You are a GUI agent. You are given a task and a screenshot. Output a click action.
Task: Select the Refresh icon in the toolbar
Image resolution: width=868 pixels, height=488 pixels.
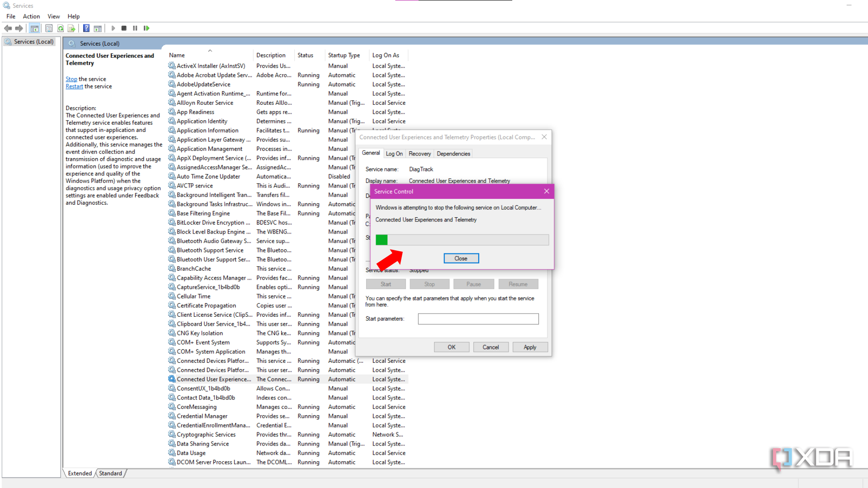pos(60,28)
